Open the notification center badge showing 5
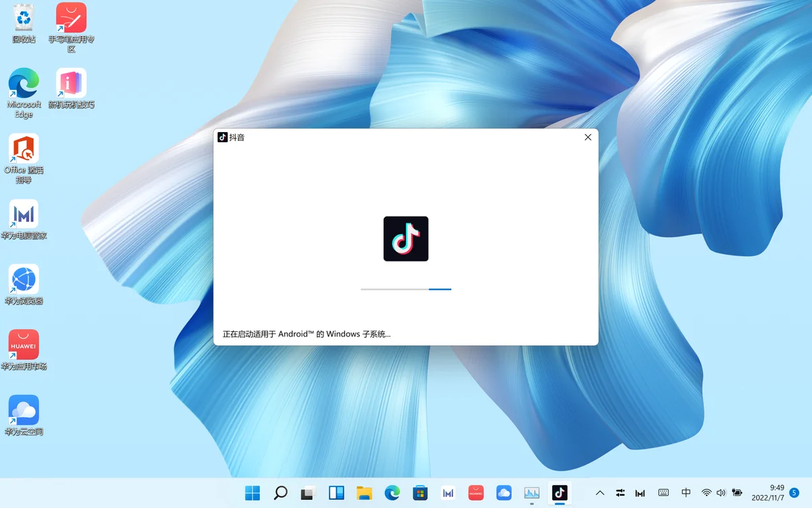 click(794, 493)
